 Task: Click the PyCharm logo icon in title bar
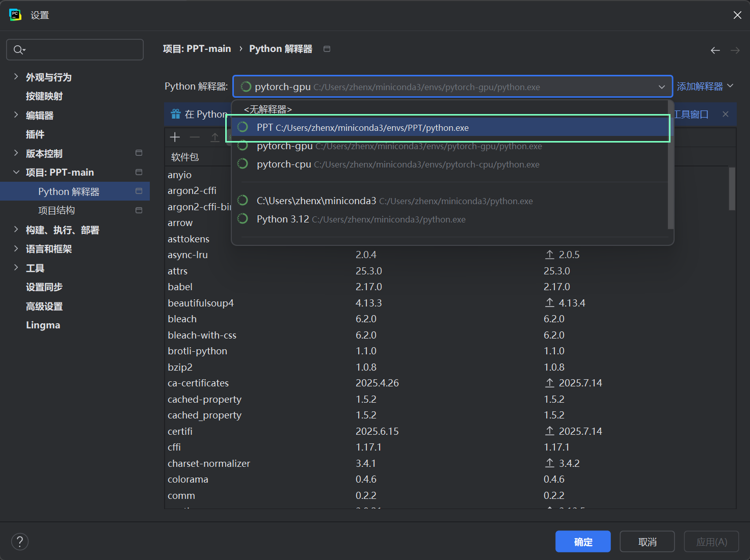(x=15, y=15)
